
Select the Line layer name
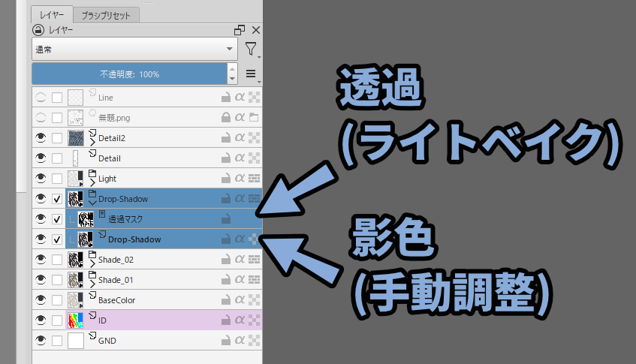(x=105, y=98)
